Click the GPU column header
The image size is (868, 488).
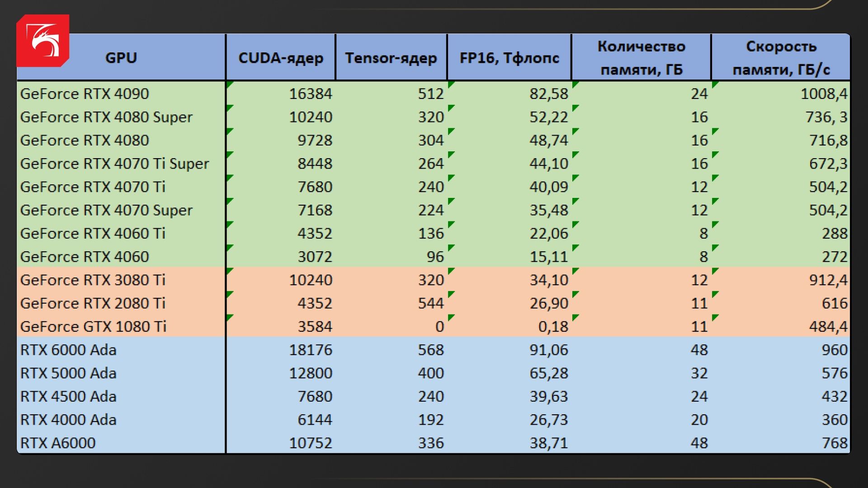121,58
